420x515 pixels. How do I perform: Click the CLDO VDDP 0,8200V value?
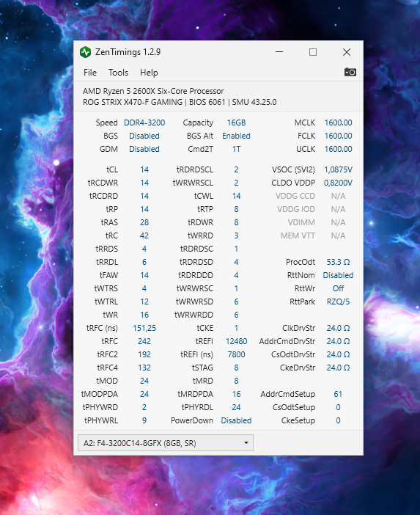coord(339,183)
